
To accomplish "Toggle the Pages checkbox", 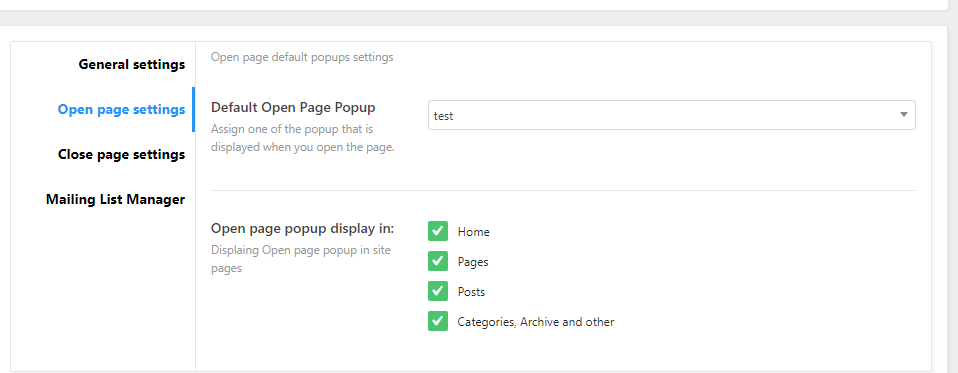I will coord(438,261).
